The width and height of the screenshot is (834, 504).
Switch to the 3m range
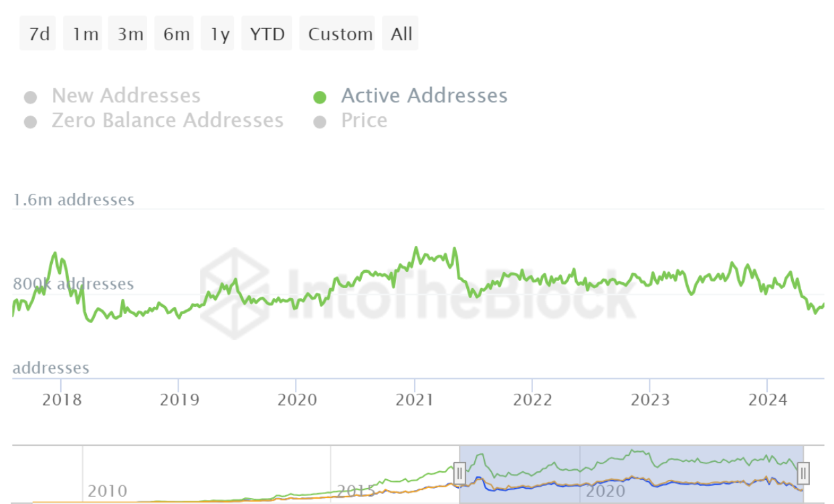130,34
